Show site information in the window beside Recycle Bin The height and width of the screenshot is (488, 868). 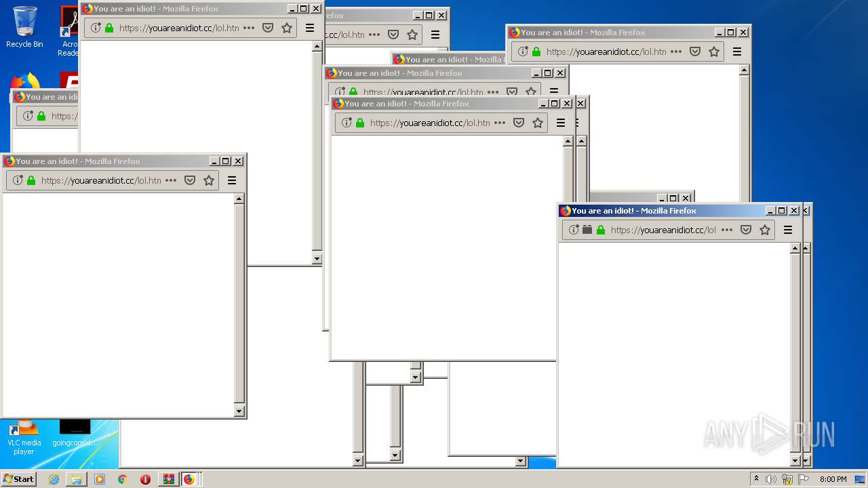click(96, 28)
